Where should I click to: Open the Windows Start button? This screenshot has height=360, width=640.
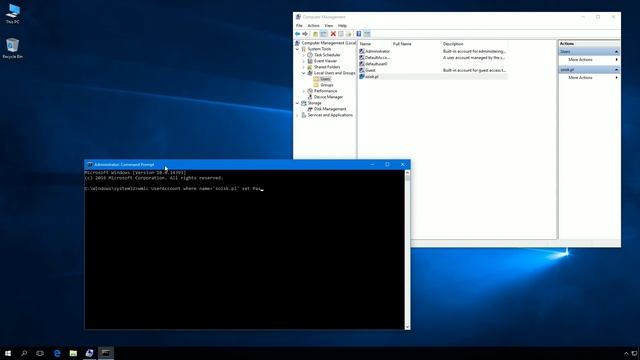[x=8, y=353]
